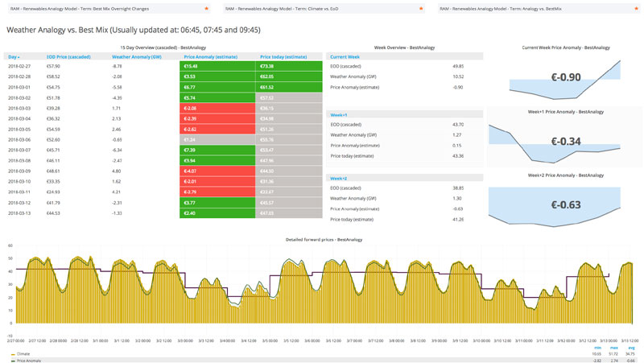Sort by EOD Price (cascaded) column
The image size is (644, 363).
coord(68,57)
